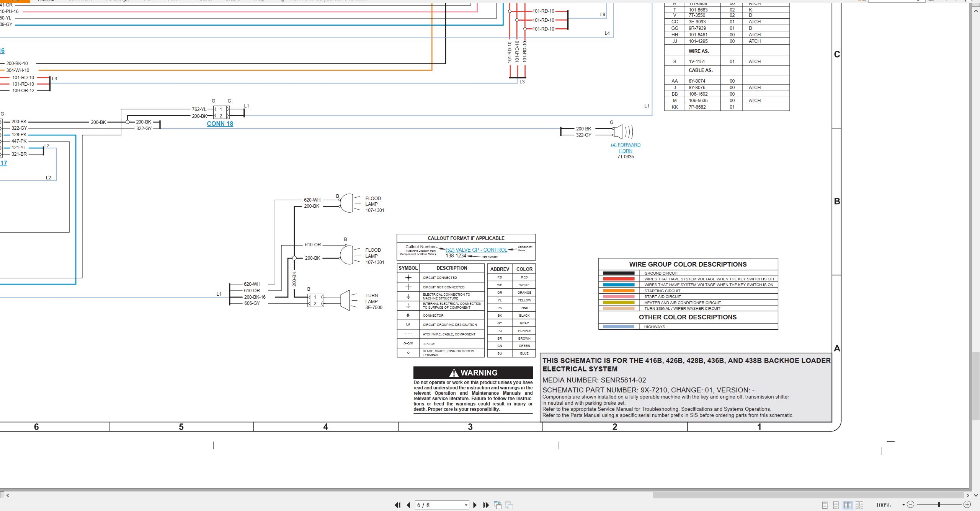Click the next view icon
This screenshot has width=980, height=511.
[509, 505]
